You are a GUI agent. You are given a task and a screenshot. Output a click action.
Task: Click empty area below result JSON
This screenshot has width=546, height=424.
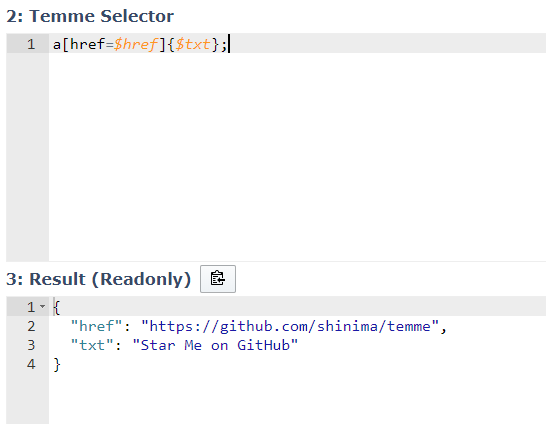tap(297, 399)
